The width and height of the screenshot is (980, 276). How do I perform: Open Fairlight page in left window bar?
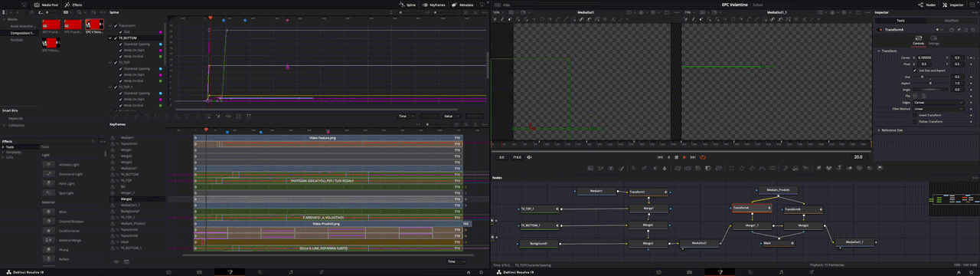(290, 272)
